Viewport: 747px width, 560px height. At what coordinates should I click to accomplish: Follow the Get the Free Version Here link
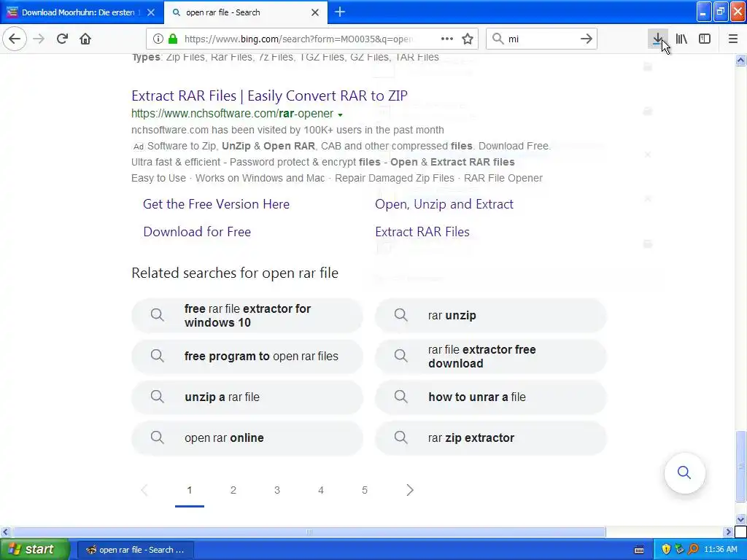[x=216, y=204]
